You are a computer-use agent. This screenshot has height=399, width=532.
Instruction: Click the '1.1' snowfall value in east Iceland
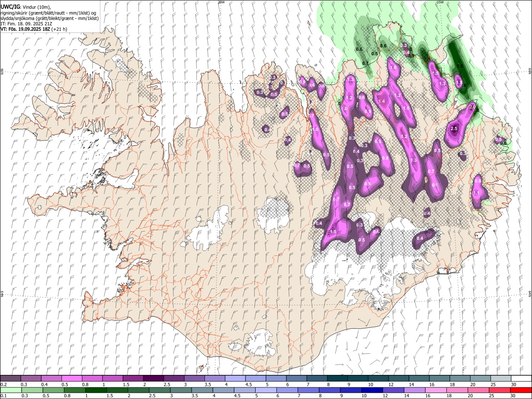[476, 193]
